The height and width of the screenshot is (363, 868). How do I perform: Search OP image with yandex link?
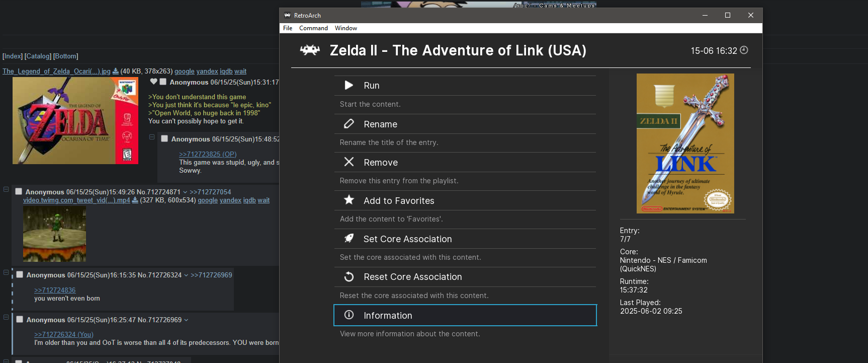tap(207, 71)
